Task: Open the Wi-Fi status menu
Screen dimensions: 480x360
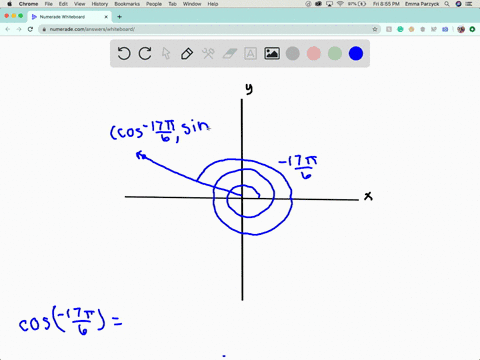Action: (340, 4)
